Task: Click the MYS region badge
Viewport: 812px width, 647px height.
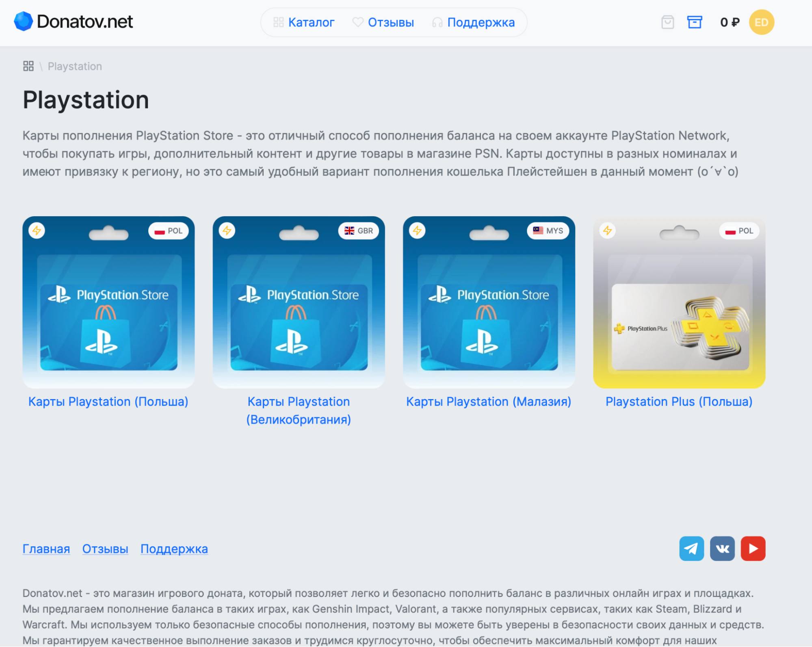Action: 548,230
